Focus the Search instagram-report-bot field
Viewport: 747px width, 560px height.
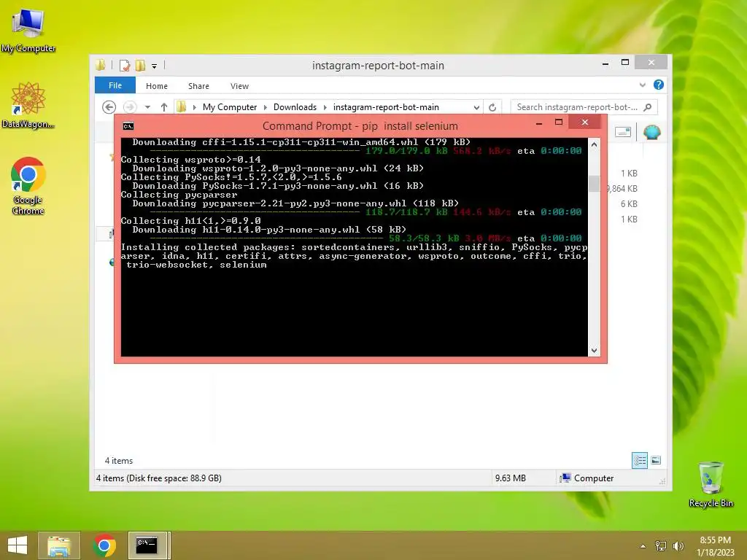pyautogui.click(x=584, y=107)
